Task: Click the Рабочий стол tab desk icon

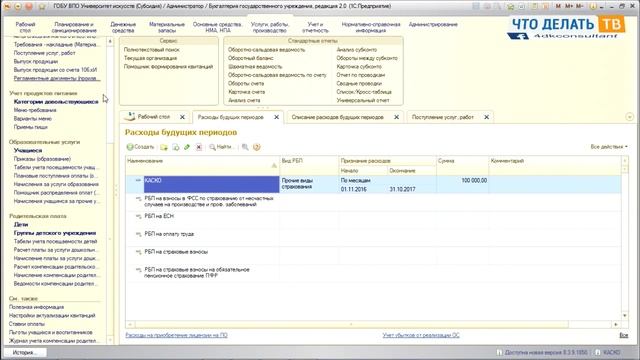Action: [x=130, y=116]
